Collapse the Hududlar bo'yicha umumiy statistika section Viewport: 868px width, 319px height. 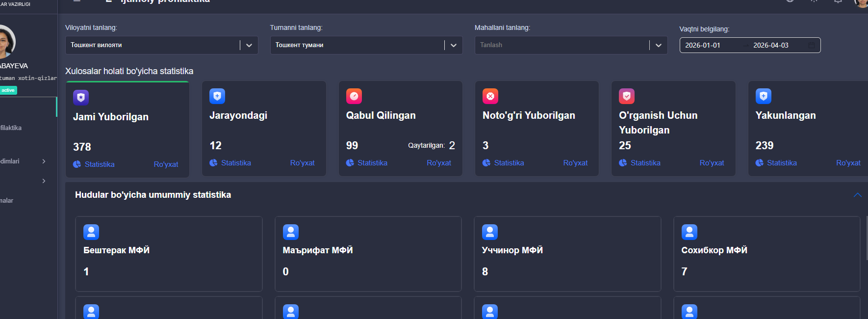click(x=857, y=195)
